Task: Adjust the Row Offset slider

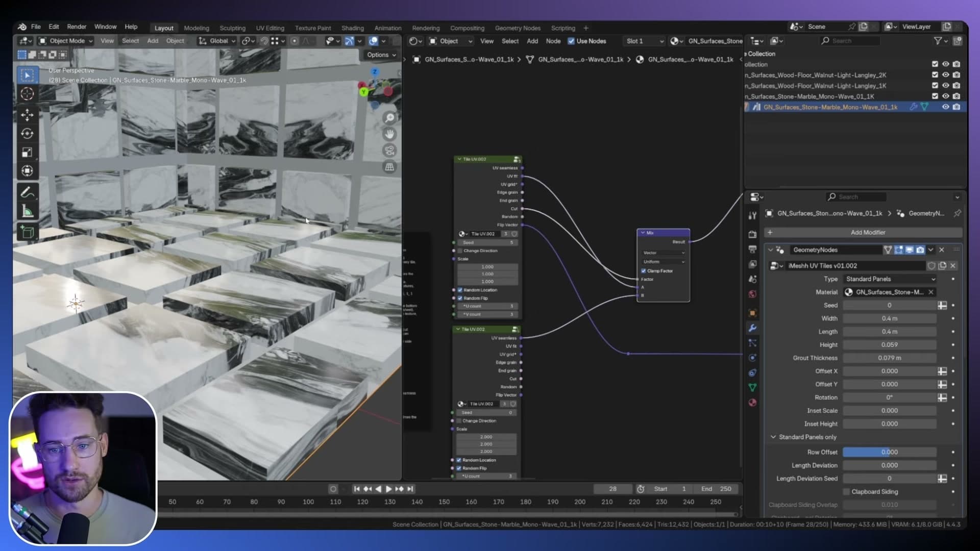Action: click(x=890, y=453)
